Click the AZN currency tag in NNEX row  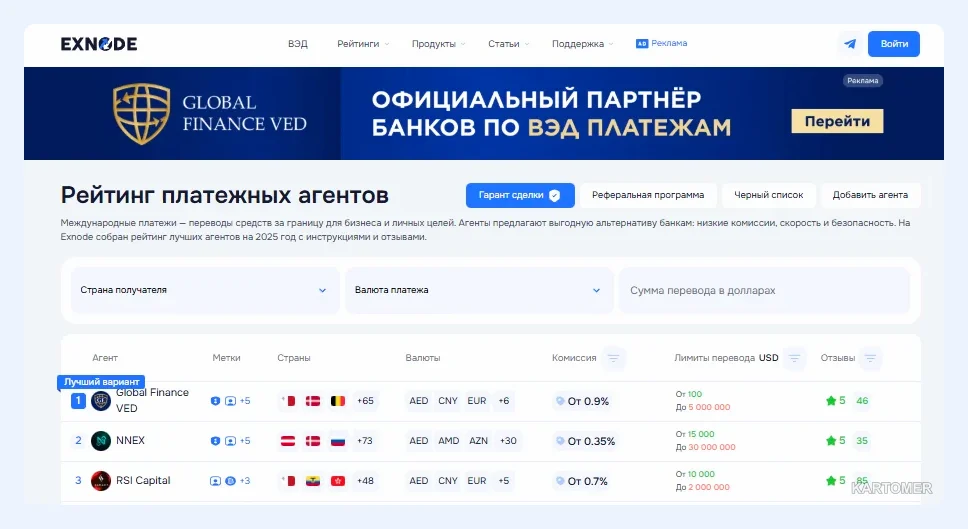point(478,441)
